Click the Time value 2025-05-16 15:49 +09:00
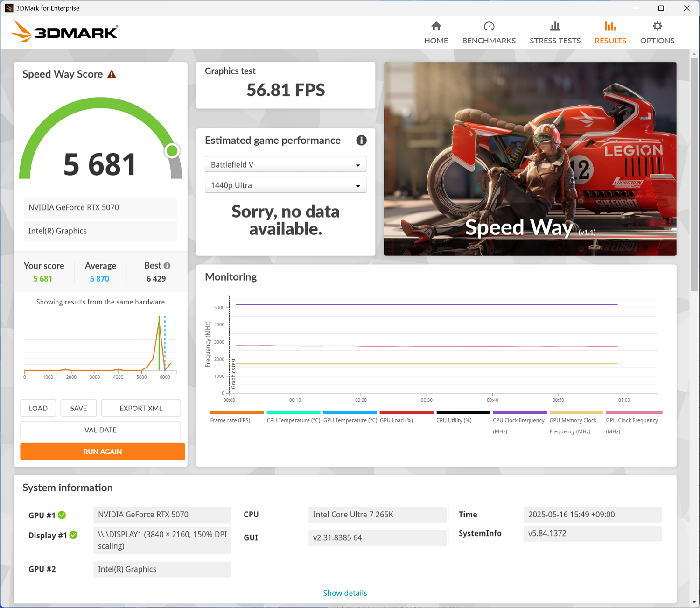 coord(593,515)
